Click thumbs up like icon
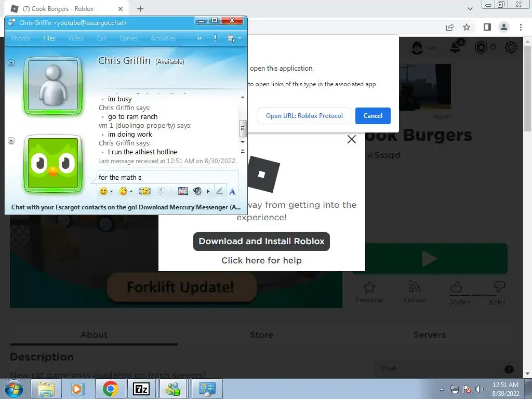Image resolution: width=532 pixels, height=399 pixels. (456, 287)
